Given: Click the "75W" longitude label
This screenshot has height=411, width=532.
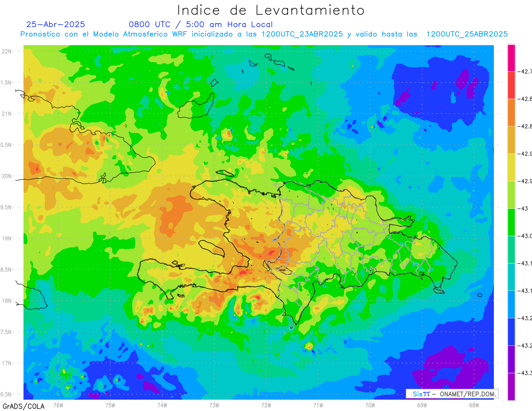Looking at the screenshot, I should [x=110, y=405].
